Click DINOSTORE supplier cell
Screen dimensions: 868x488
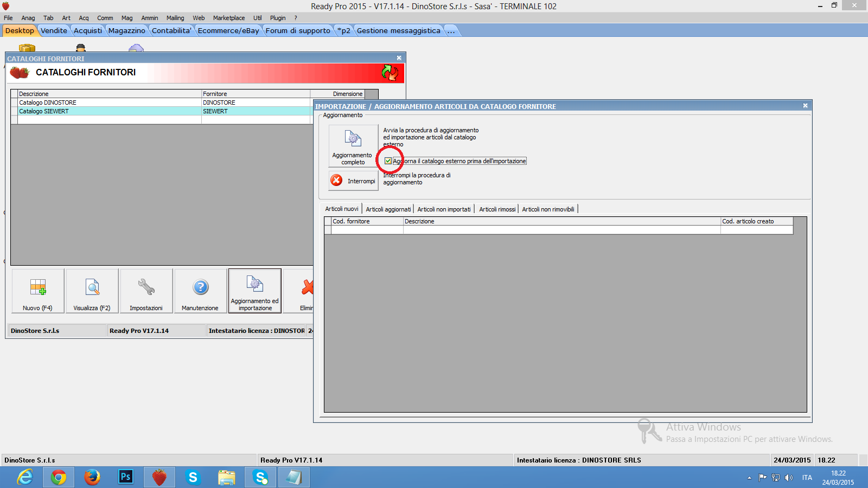click(256, 102)
